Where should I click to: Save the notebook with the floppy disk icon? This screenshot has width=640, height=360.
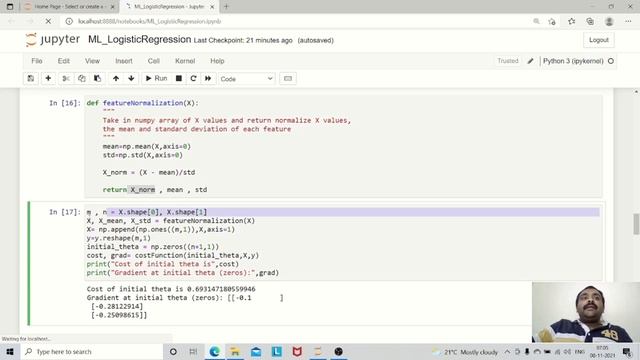(31, 78)
